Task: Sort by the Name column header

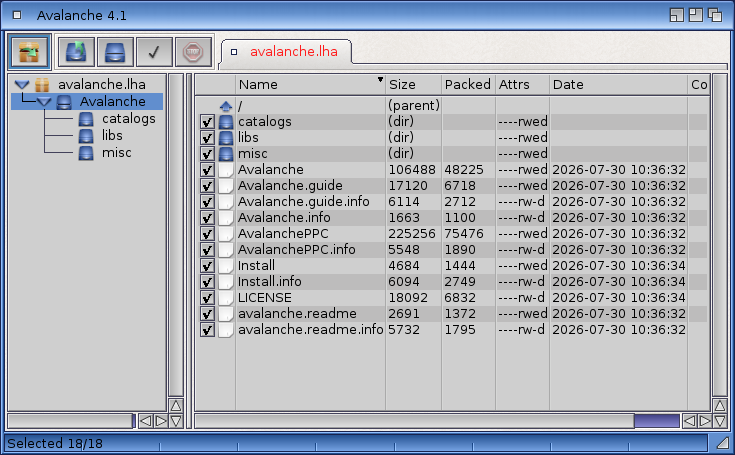Action: pos(310,85)
